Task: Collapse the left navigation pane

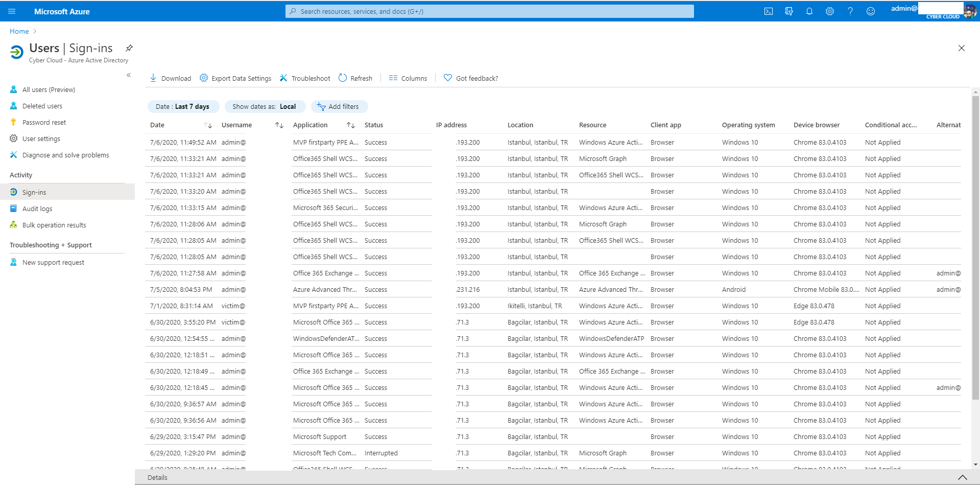Action: point(129,75)
